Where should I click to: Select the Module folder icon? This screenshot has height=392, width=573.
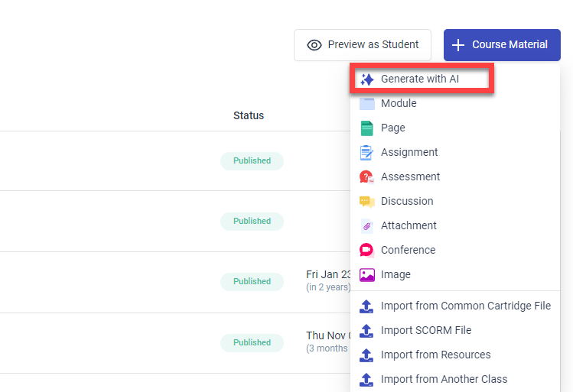[x=367, y=104]
